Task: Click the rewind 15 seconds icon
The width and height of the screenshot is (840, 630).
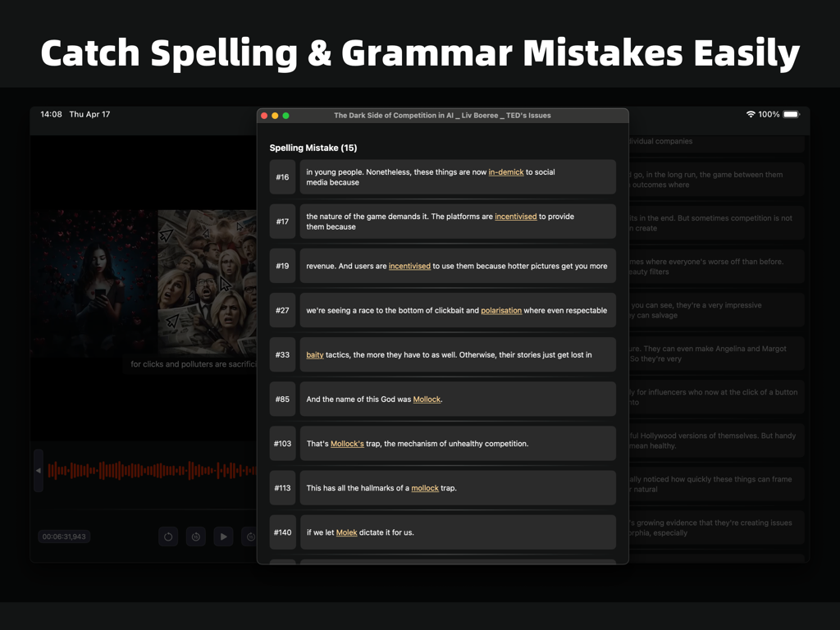Action: [195, 536]
